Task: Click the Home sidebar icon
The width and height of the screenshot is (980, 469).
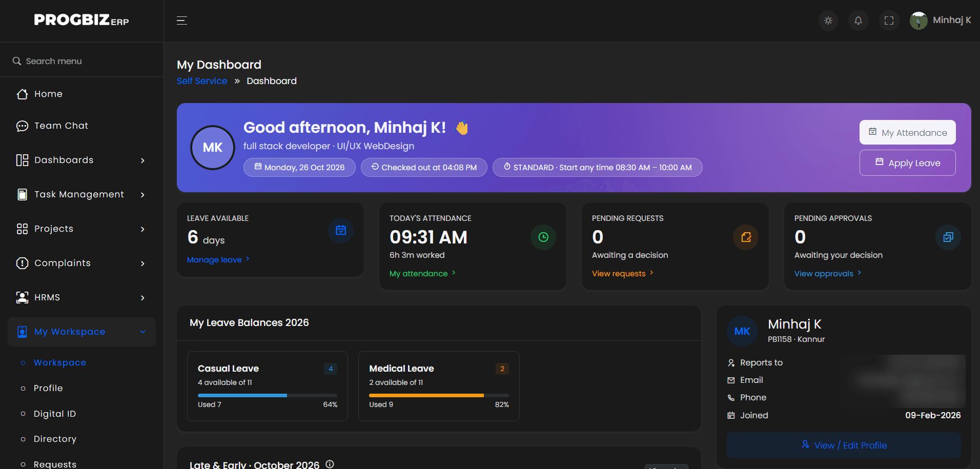Action: point(22,94)
